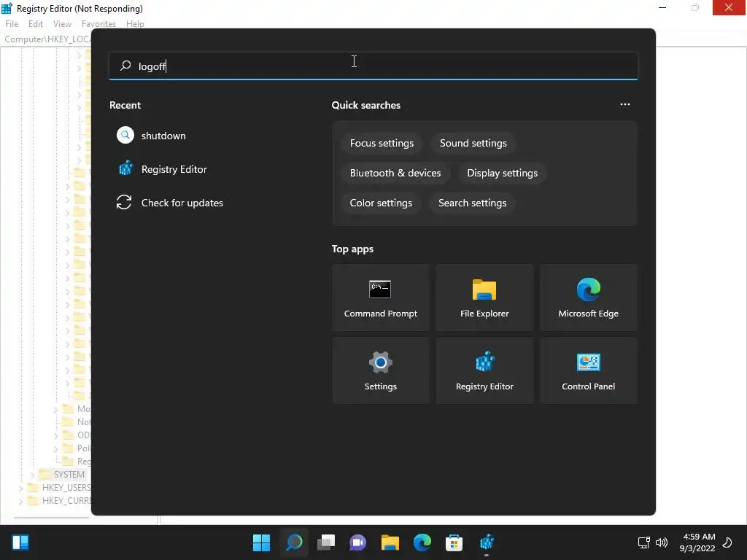Choose Display settings quick search
This screenshot has height=560, width=747.
[x=502, y=173]
